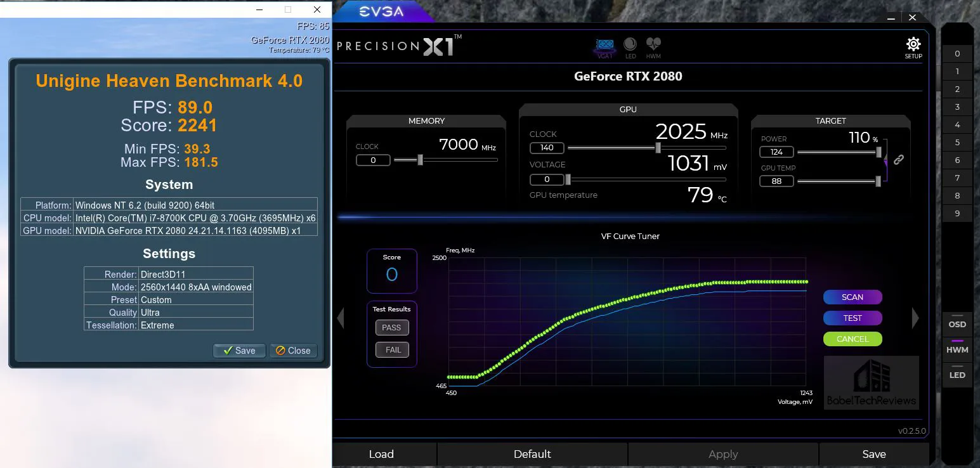Select profile slot 3
Screen dimensions: 980x468
click(x=957, y=107)
